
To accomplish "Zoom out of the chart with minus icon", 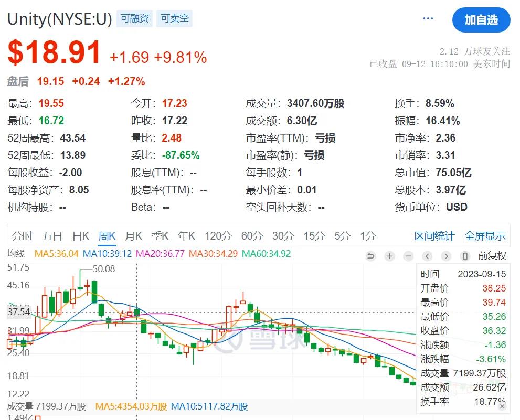I will (x=408, y=256).
